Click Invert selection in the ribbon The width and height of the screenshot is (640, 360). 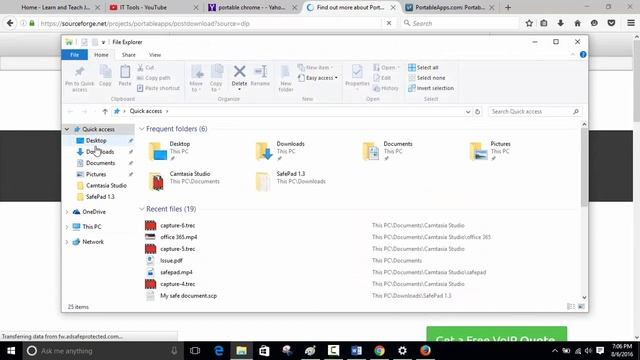(431, 88)
